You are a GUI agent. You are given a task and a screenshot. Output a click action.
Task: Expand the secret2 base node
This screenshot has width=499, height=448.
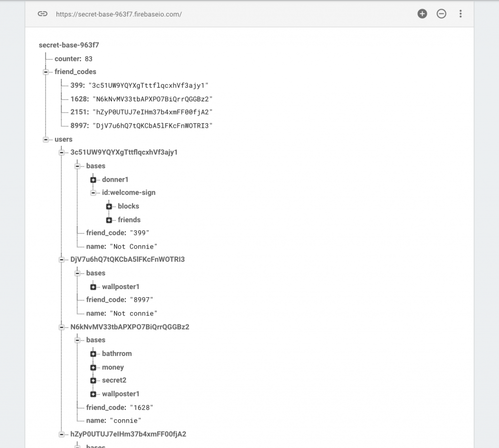coord(93,381)
